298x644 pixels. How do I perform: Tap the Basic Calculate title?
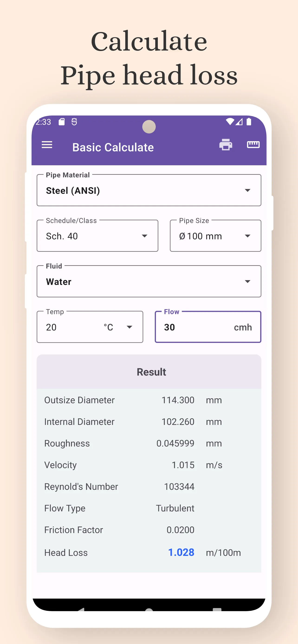[x=113, y=147]
